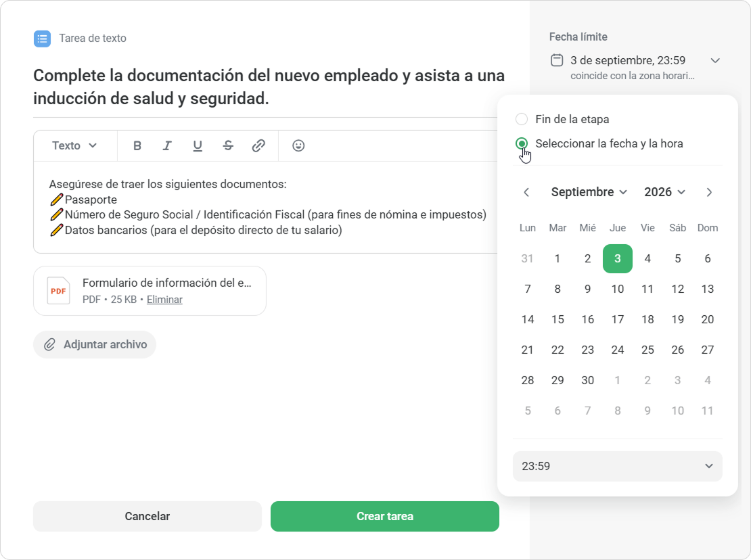The image size is (751, 560).
Task: Apply strikethrough formatting
Action: coord(228,145)
